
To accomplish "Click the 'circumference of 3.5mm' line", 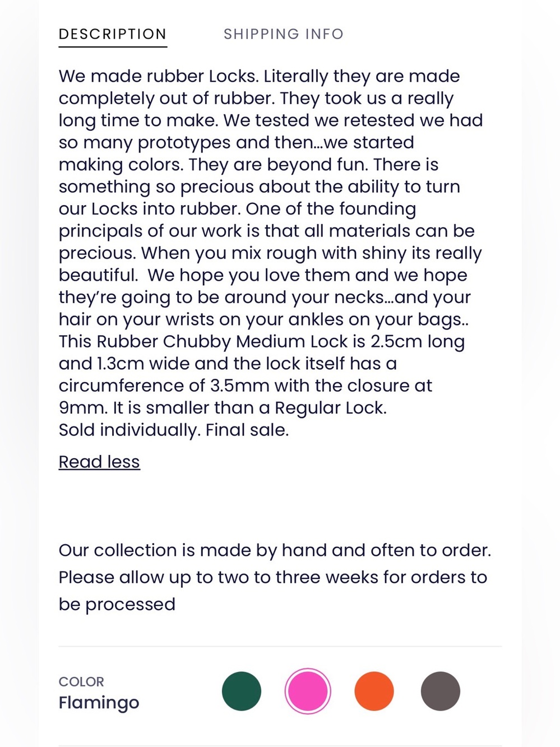I will (246, 386).
